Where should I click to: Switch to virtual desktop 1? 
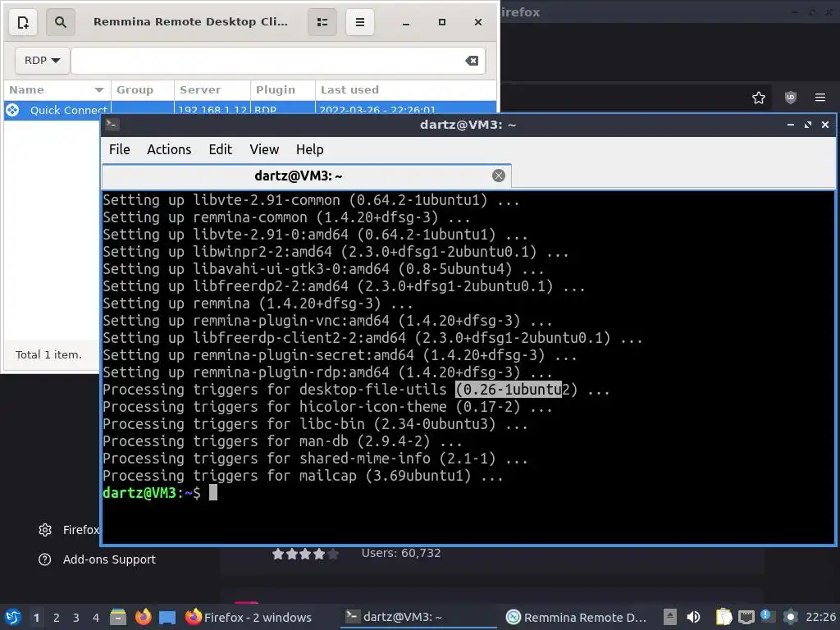[x=36, y=618]
